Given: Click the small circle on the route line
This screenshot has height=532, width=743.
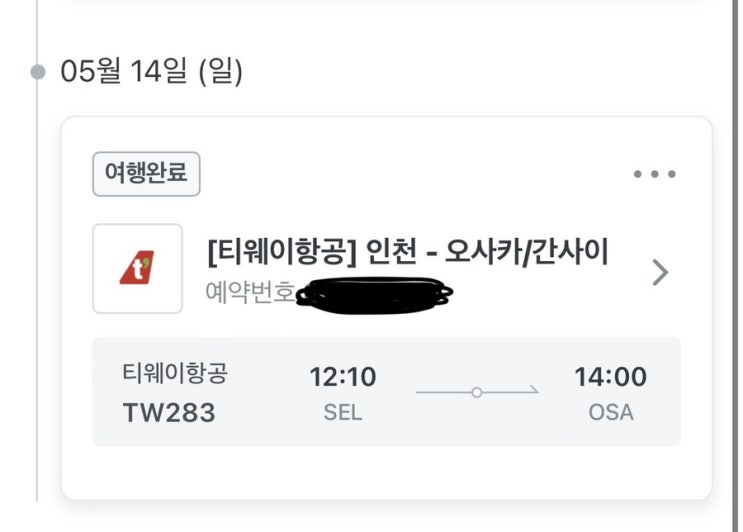Looking at the screenshot, I should point(477,392).
